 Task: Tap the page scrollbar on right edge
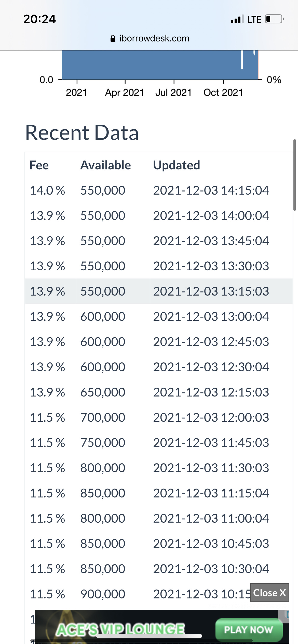pos(294,175)
